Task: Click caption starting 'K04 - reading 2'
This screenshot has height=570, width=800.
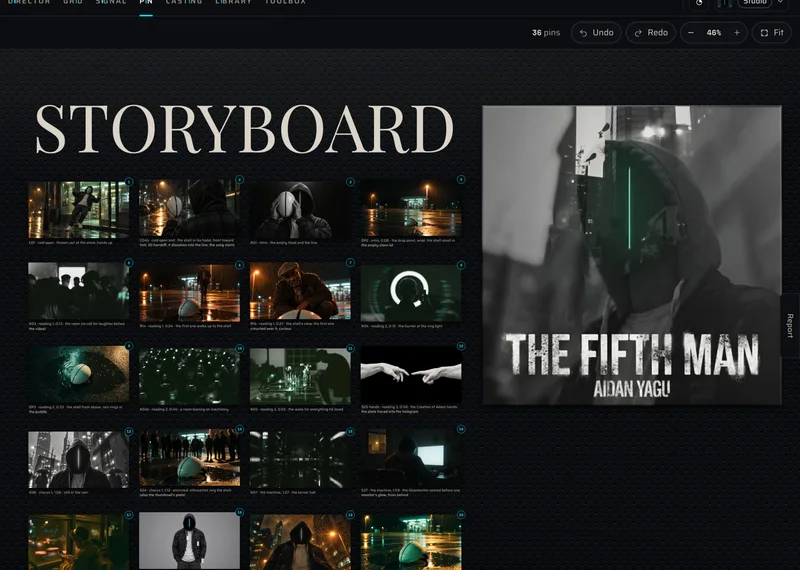Action: tap(402, 326)
